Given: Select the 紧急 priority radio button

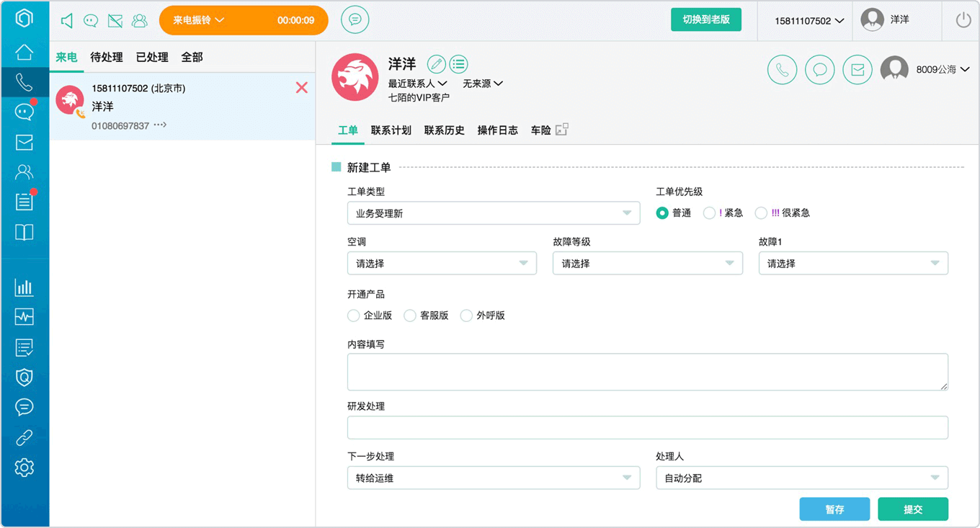Looking at the screenshot, I should [x=709, y=213].
